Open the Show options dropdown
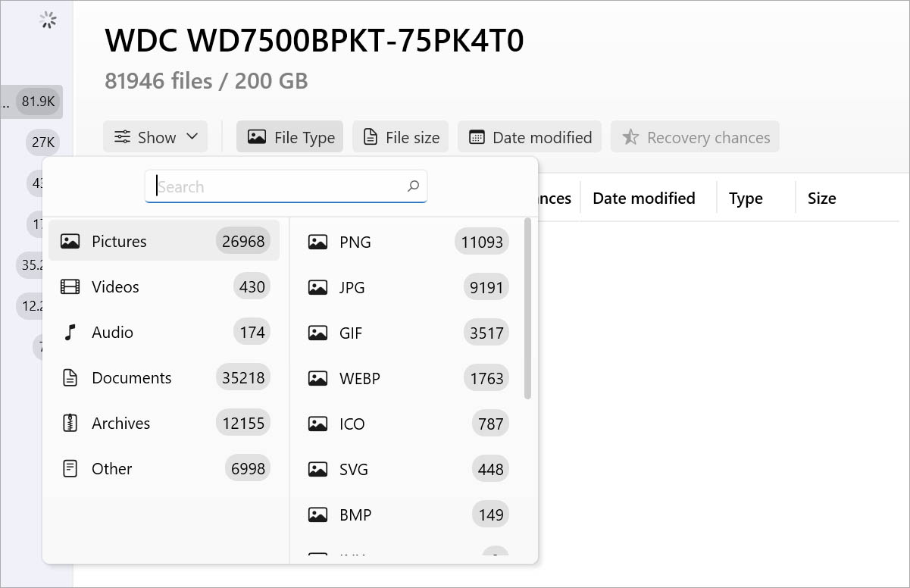The image size is (910, 588). (155, 137)
